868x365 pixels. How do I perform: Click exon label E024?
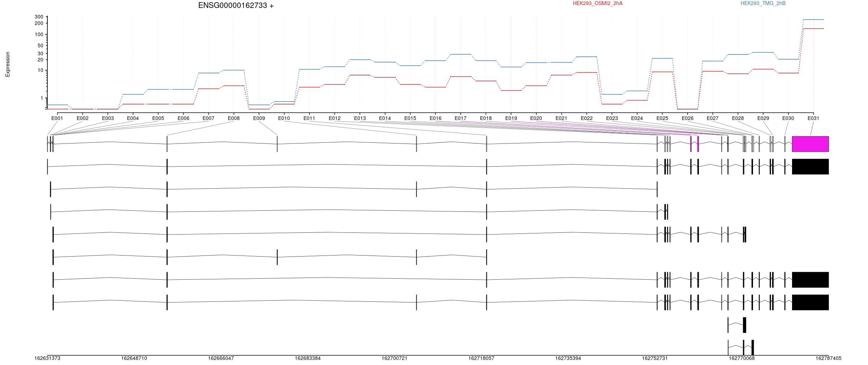[637, 118]
